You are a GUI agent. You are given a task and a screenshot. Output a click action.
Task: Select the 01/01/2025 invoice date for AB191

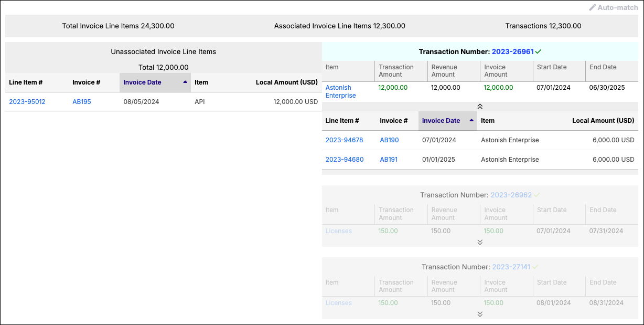tap(438, 160)
